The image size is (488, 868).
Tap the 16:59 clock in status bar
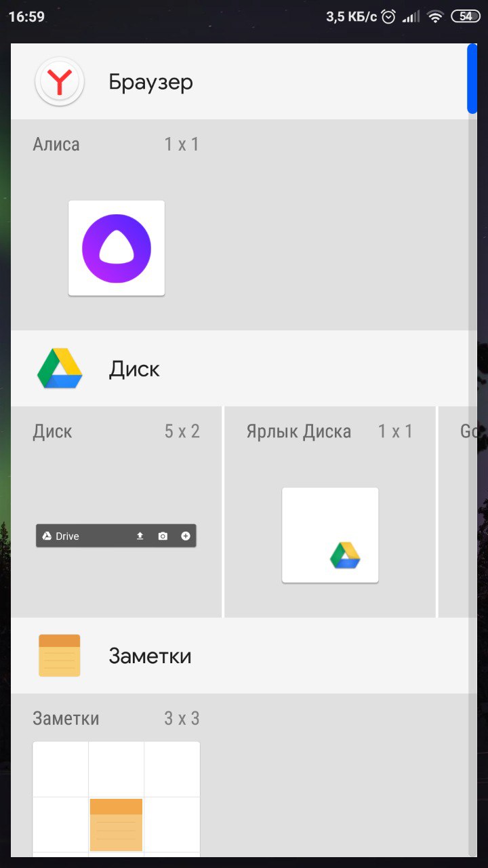pyautogui.click(x=26, y=17)
